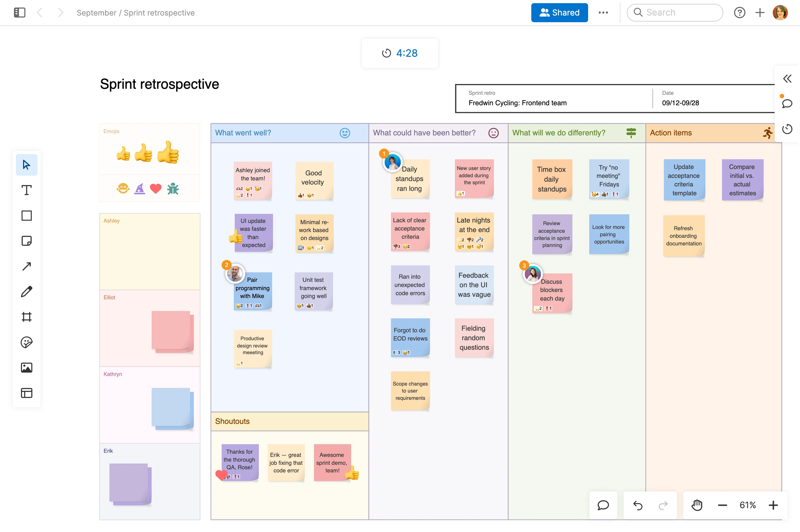Viewport: 800px width, 532px height.
Task: Toggle the left sidebar panel
Action: coord(19,13)
